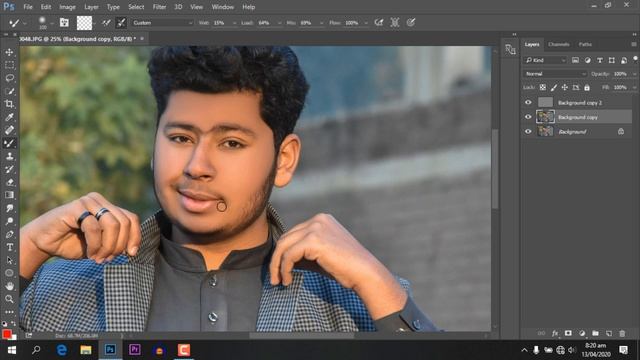Add a layer style with fx button

click(x=555, y=333)
